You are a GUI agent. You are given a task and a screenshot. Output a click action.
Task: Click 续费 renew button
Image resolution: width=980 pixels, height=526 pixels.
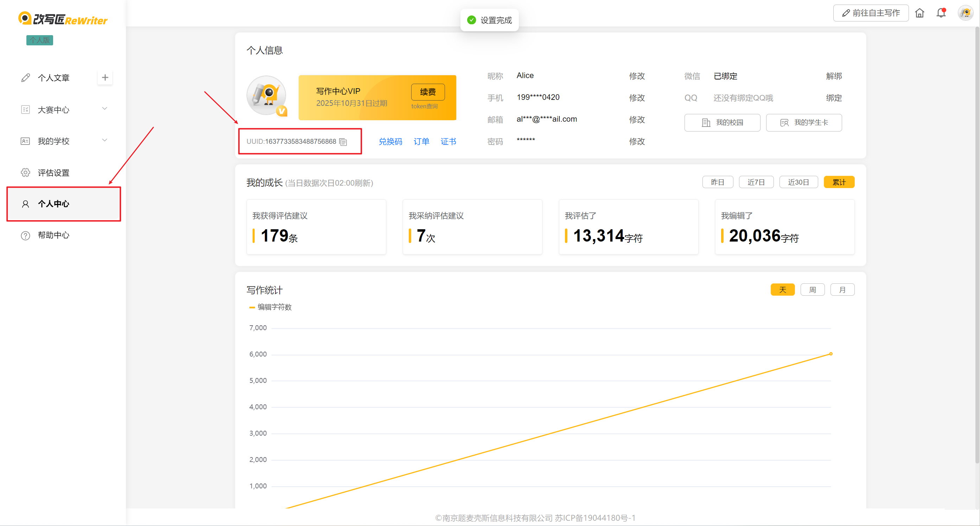pyautogui.click(x=427, y=92)
